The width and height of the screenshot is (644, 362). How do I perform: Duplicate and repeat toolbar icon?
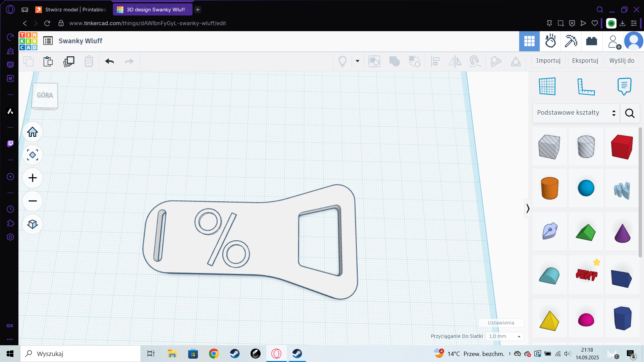tap(69, 61)
